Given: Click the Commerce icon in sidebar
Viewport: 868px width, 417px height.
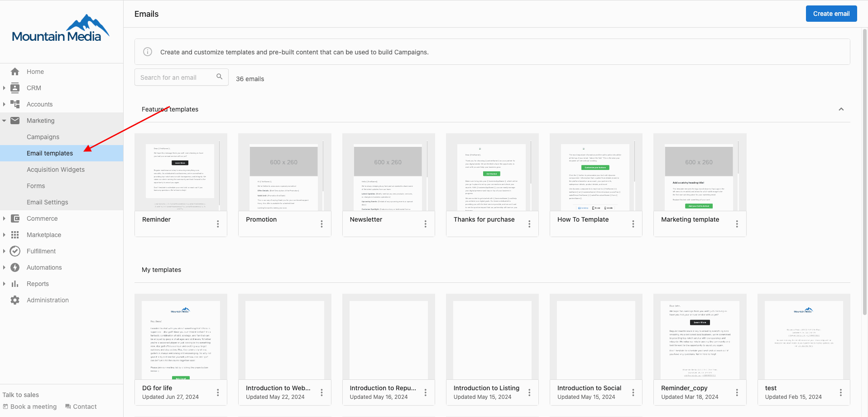Looking at the screenshot, I should click(x=15, y=218).
